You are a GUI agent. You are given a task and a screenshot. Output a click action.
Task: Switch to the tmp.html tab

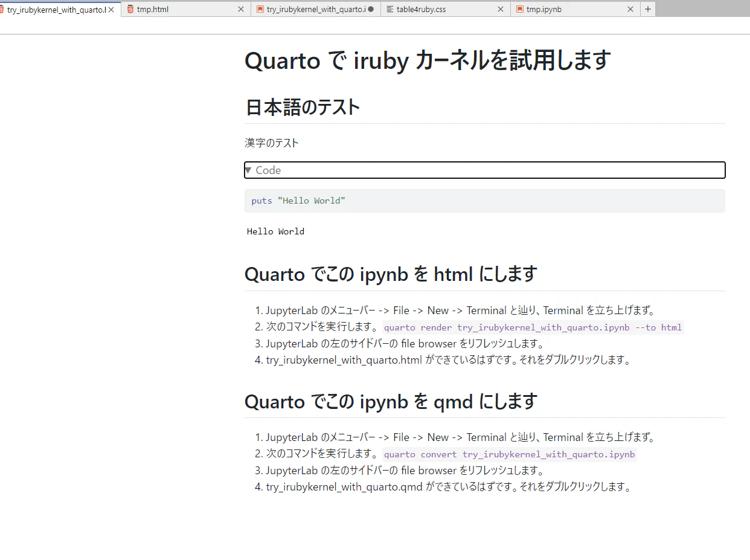(x=186, y=9)
